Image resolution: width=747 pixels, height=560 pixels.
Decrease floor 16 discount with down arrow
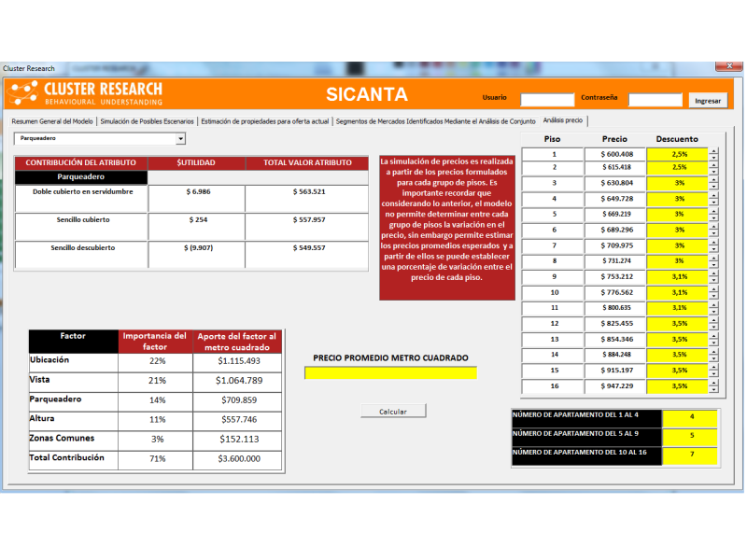coord(714,389)
